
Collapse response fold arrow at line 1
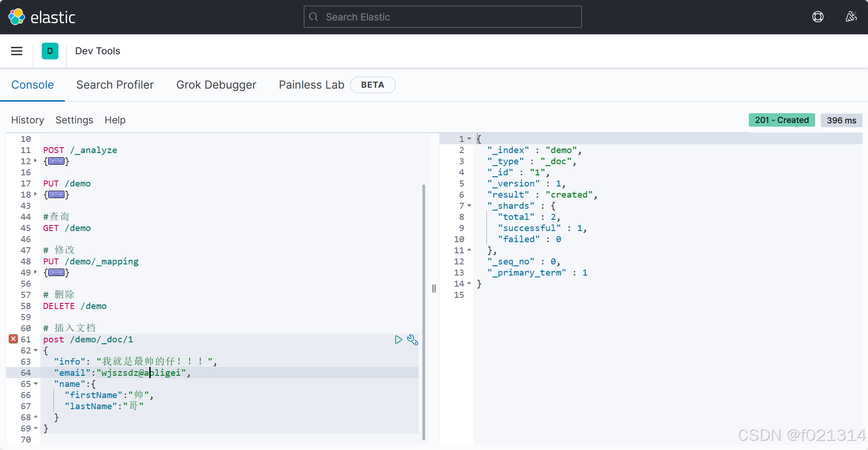pos(469,139)
